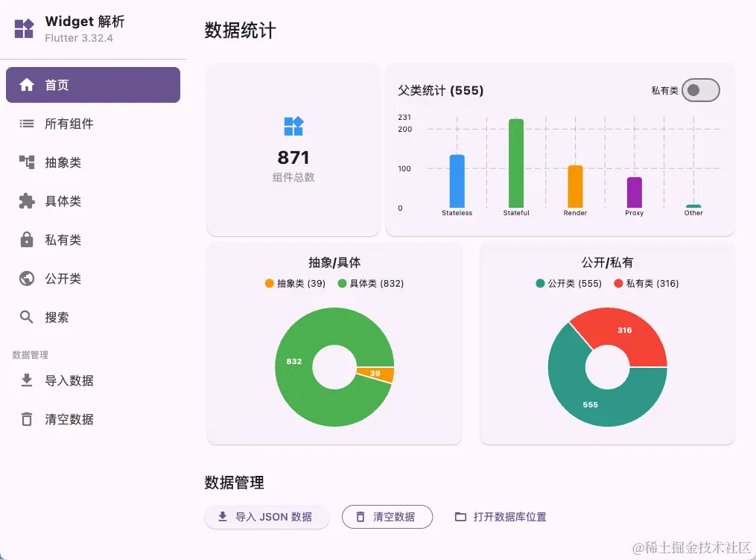Screen dimensions: 756x560
Task: Click the Flutter 3.32.4 version text
Action: click(79, 38)
